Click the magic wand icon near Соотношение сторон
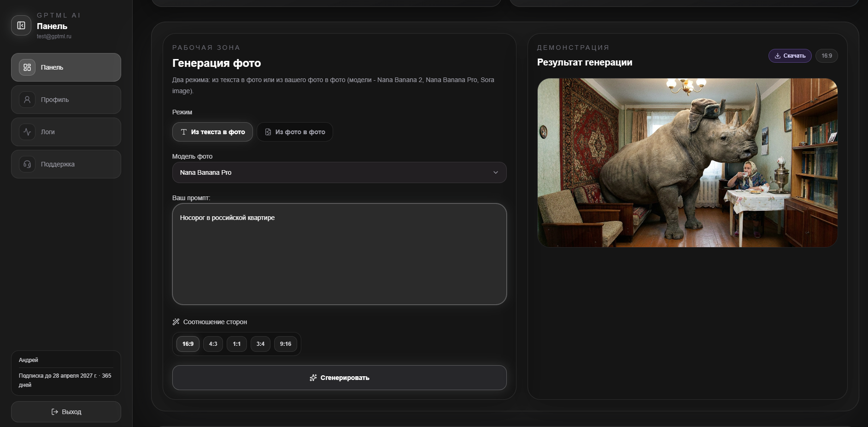This screenshot has width=868, height=427. [176, 322]
